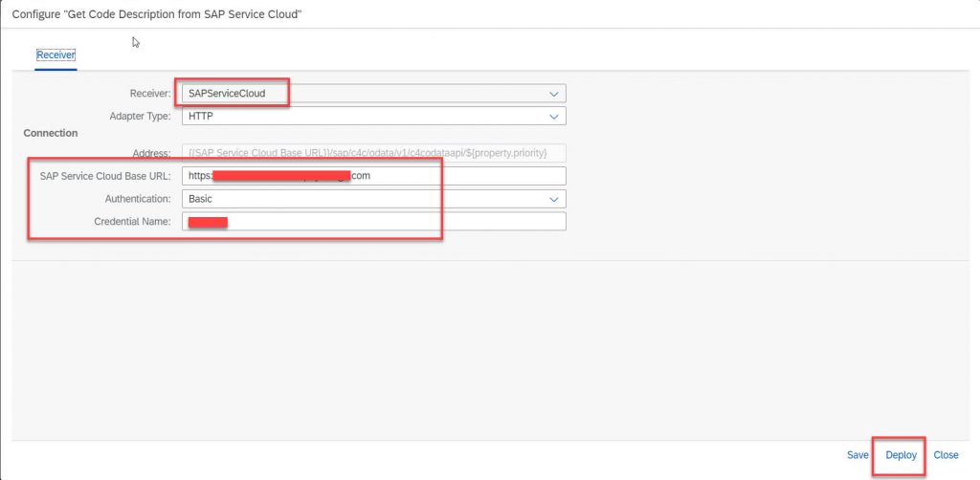Image resolution: width=980 pixels, height=480 pixels.
Task: Click the dialog title Configure Get Code Description
Action: 157,13
